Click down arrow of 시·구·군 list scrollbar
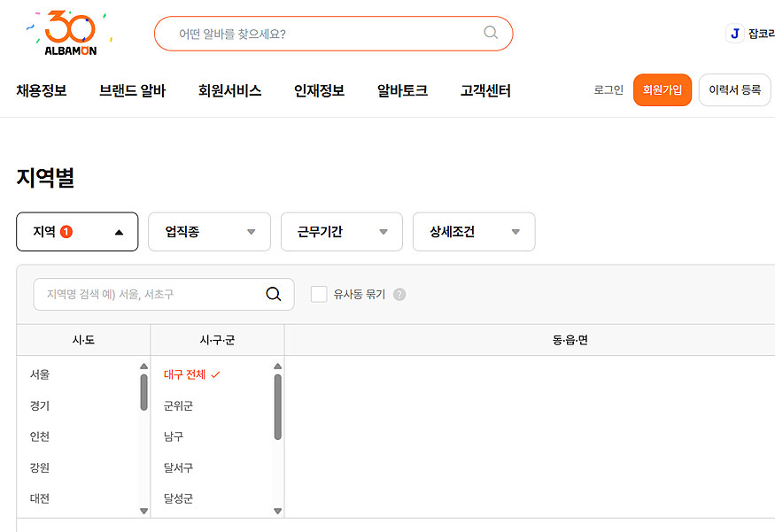Screen dimensions: 775x532 pos(278,511)
